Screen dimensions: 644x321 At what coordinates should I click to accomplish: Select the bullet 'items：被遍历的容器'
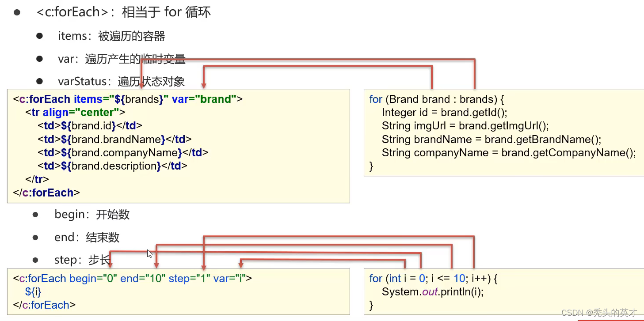(111, 36)
